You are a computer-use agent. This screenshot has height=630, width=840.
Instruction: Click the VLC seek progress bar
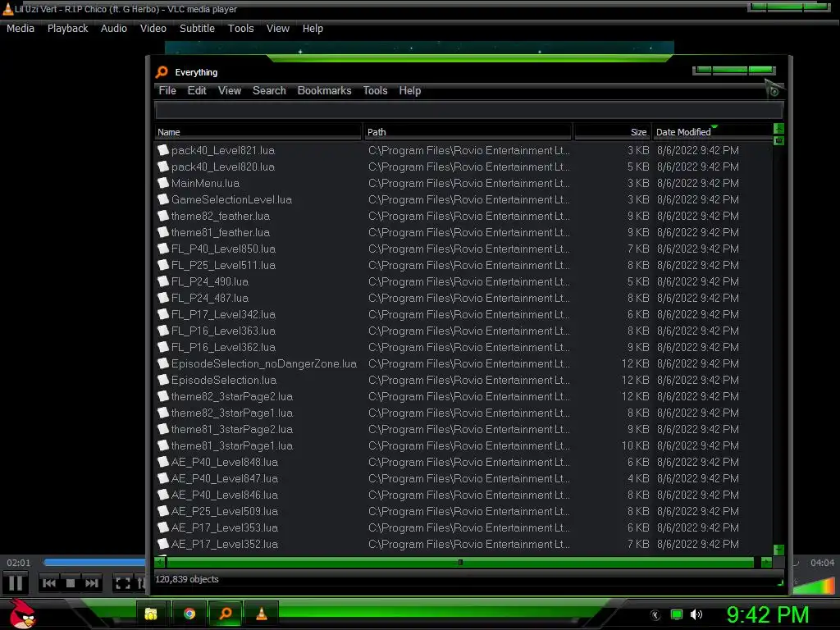click(x=94, y=563)
